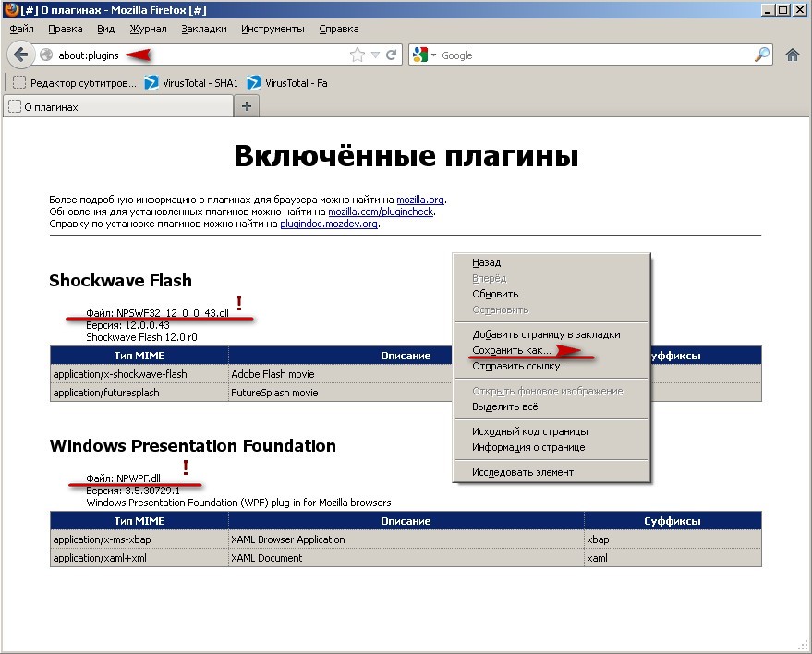Screen dimensions: 812x654
Task: Open the 'VirusTotal - SHA1' bookmark
Action: pyautogui.click(x=191, y=83)
